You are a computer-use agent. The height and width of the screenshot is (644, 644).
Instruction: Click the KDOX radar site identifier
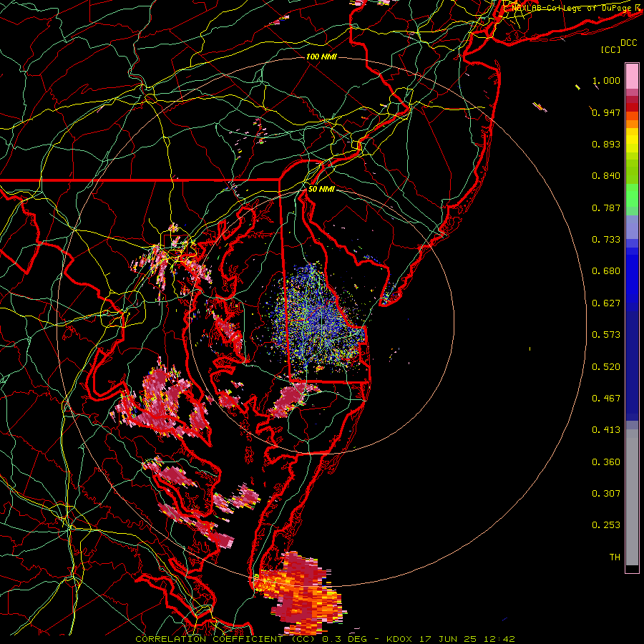[x=400, y=639]
